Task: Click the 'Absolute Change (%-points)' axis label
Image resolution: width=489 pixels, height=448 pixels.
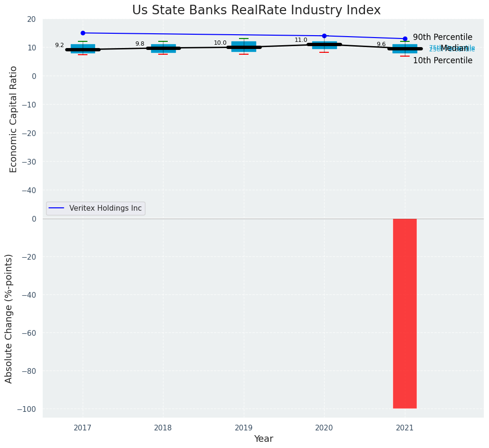Action: (x=9, y=318)
